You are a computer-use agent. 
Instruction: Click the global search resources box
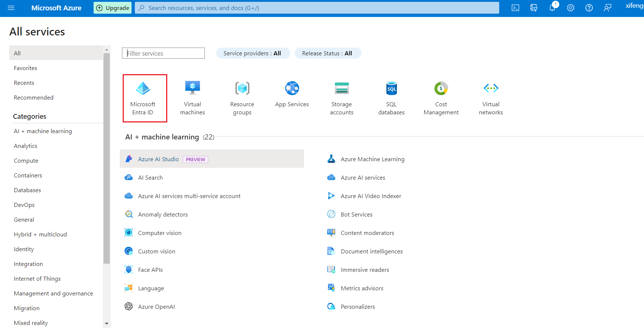tap(317, 8)
